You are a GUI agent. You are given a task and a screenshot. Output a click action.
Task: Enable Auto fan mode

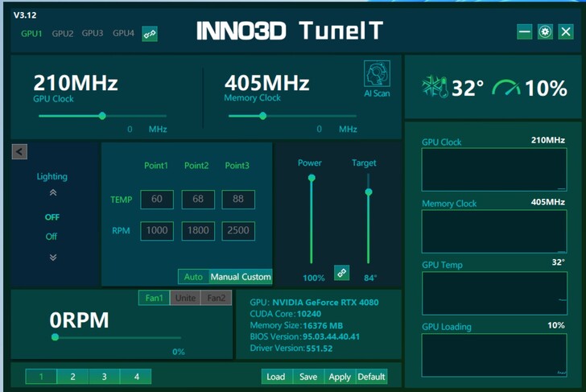click(193, 277)
